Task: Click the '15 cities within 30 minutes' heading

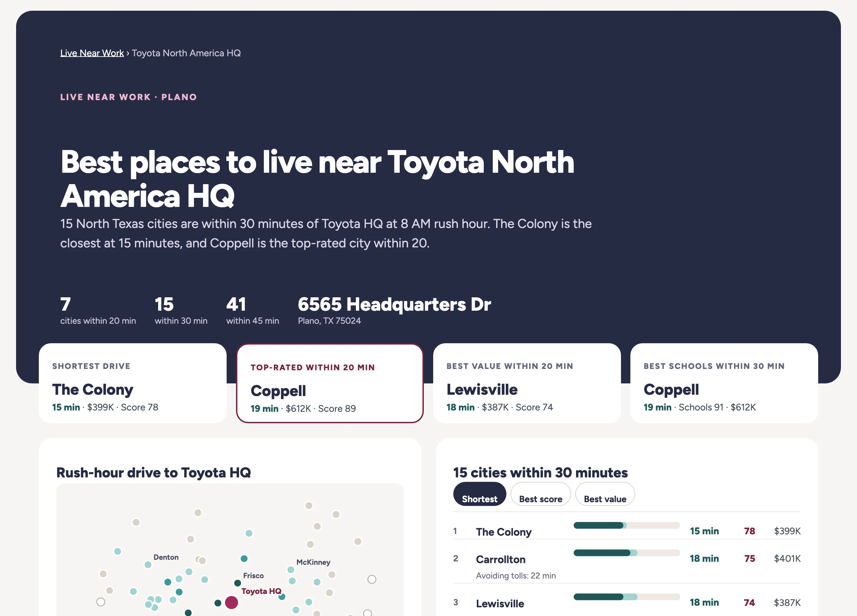Action: point(540,473)
